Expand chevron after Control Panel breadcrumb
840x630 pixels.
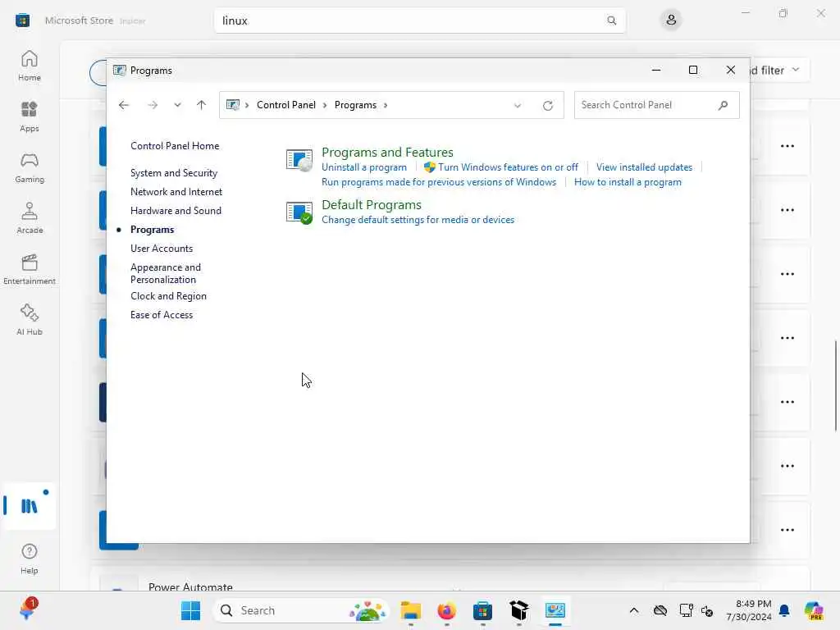tap(325, 106)
